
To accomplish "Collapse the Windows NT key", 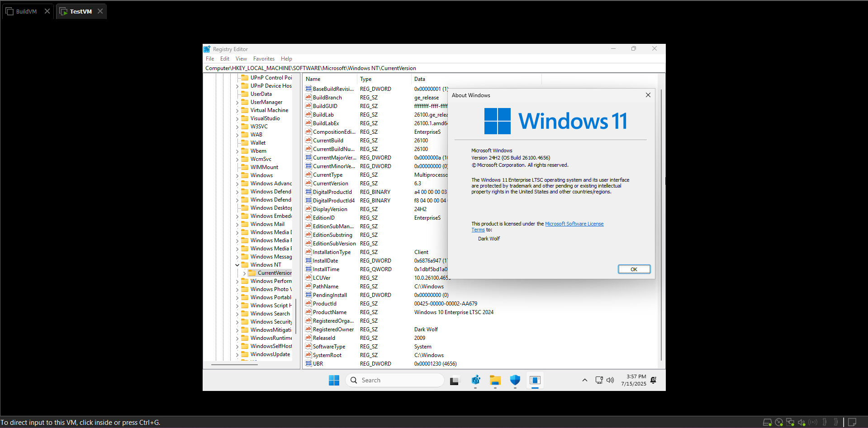I will coord(237,265).
